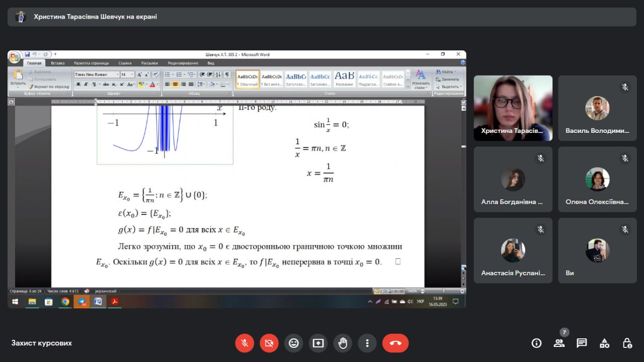This screenshot has height=362, width=644.
Task: Apply red font color A
Action: 153,84
